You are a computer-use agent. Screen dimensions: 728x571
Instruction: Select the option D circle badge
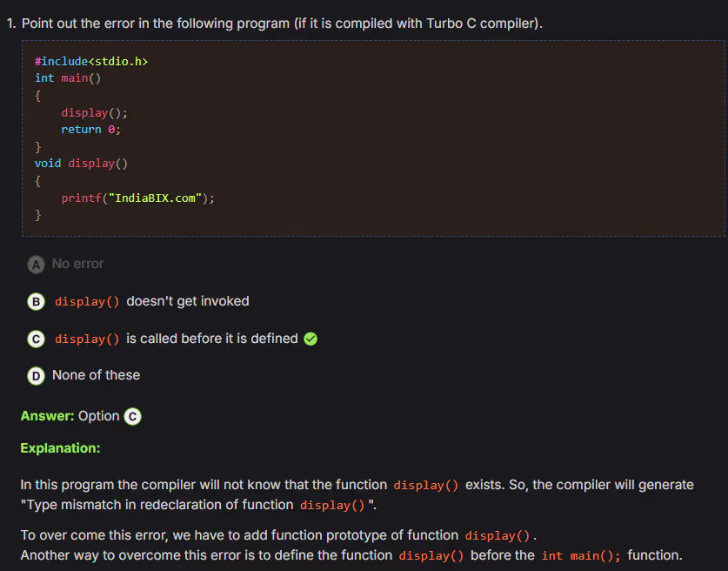[36, 375]
